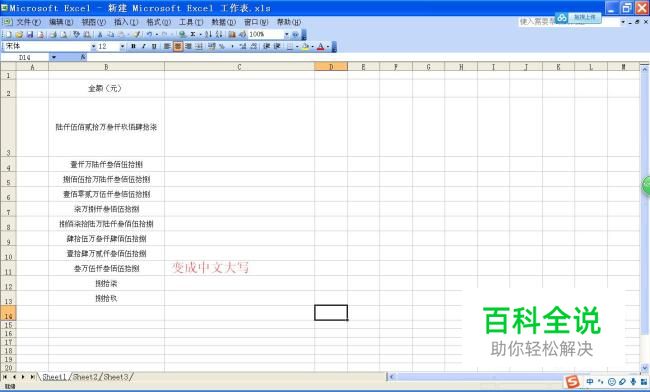This screenshot has width=650, height=392.
Task: Sort ascending with the A-Z icon
Action: [208, 35]
